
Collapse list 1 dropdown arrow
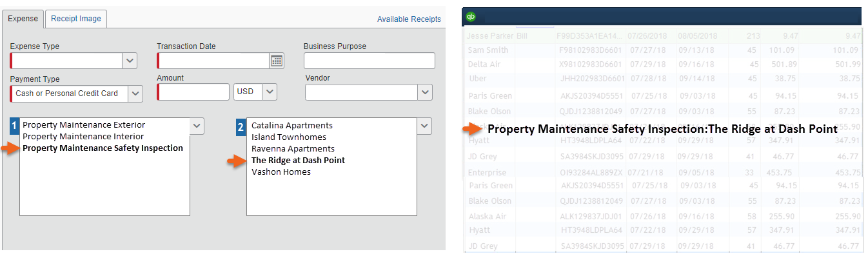[197, 126]
